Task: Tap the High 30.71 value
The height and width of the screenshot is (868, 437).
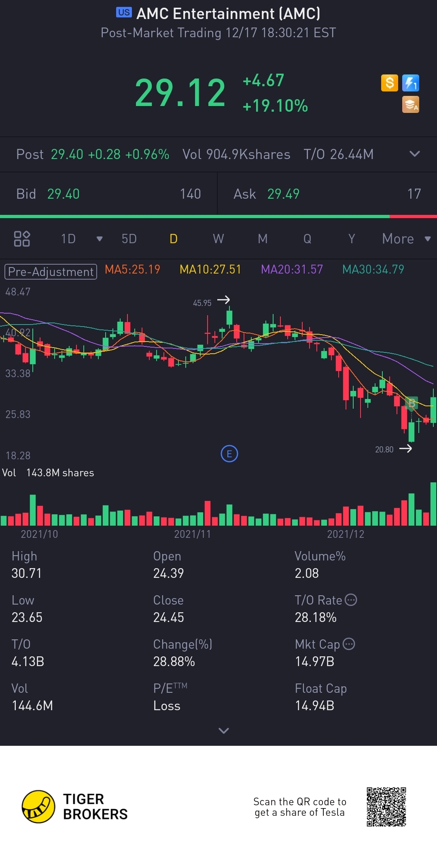Action: point(26,573)
